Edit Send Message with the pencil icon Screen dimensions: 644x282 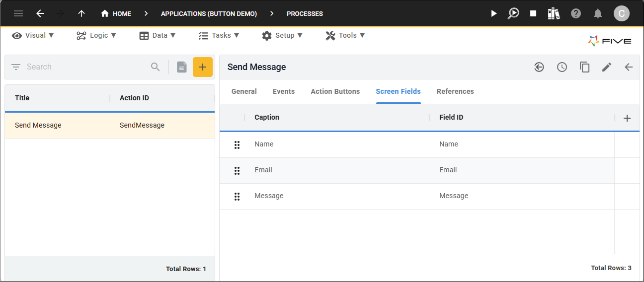[x=607, y=67]
